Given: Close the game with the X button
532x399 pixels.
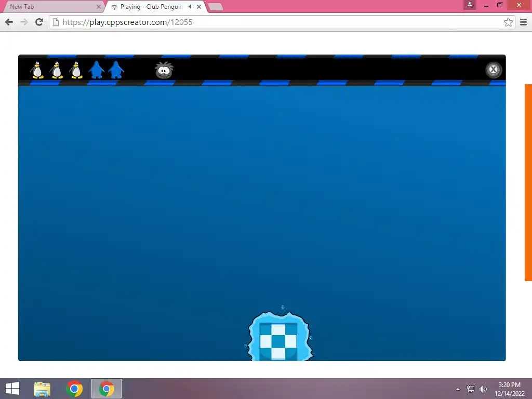Looking at the screenshot, I should (x=493, y=70).
